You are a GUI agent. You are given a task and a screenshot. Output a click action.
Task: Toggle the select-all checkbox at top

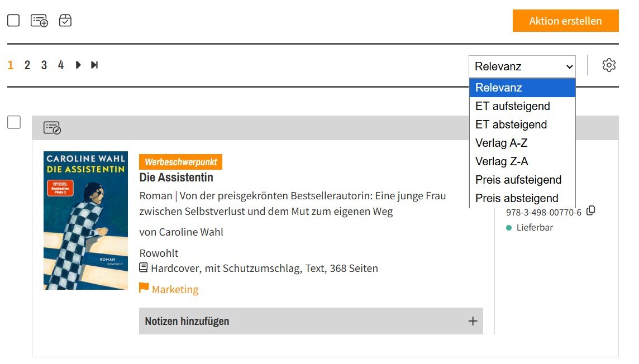13,21
